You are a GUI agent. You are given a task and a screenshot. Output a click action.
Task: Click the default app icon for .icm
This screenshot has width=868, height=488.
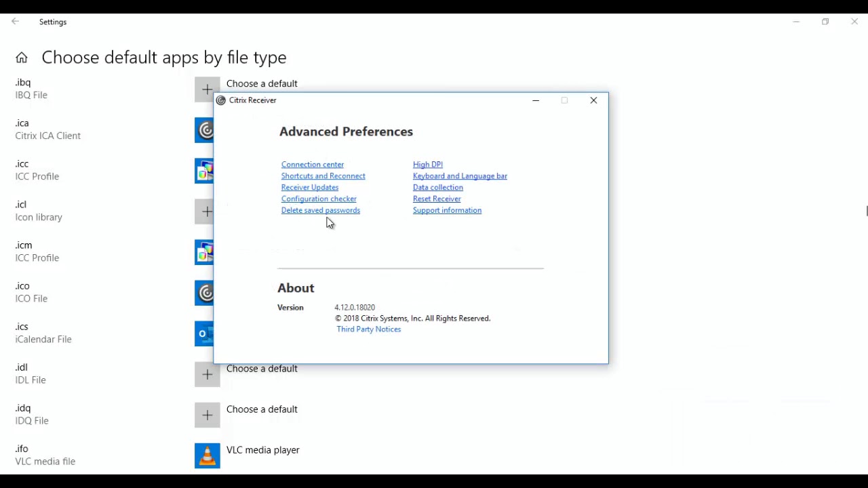tap(204, 252)
